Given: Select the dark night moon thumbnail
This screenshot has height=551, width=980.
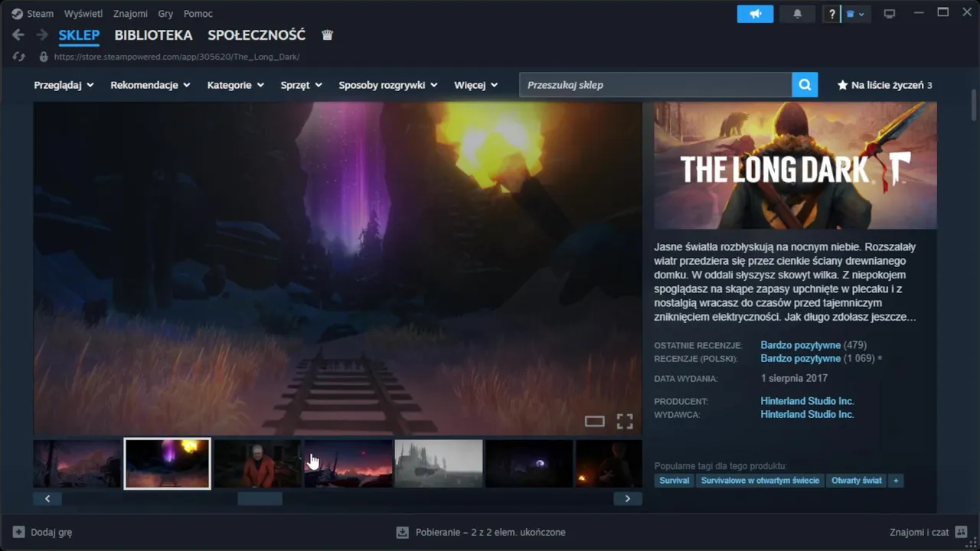Looking at the screenshot, I should pyautogui.click(x=529, y=463).
